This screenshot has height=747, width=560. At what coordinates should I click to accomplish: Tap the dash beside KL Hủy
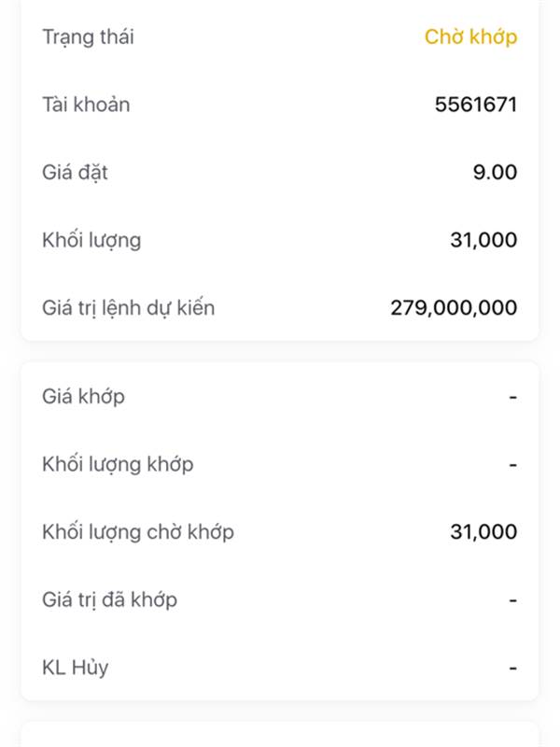coord(512,668)
